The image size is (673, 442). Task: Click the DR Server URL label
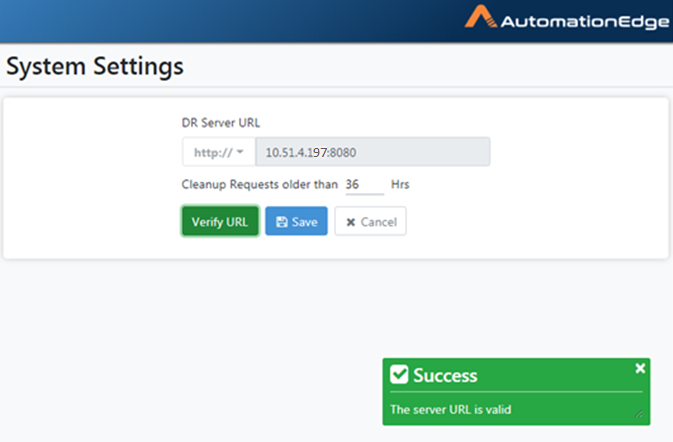[221, 123]
